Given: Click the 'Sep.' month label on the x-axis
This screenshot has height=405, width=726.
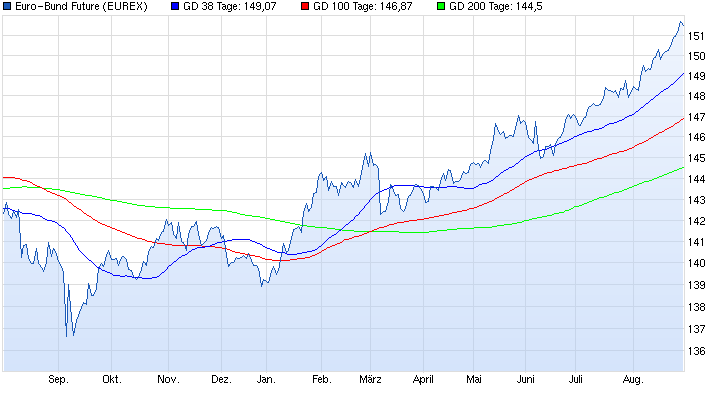Looking at the screenshot, I should tap(58, 380).
